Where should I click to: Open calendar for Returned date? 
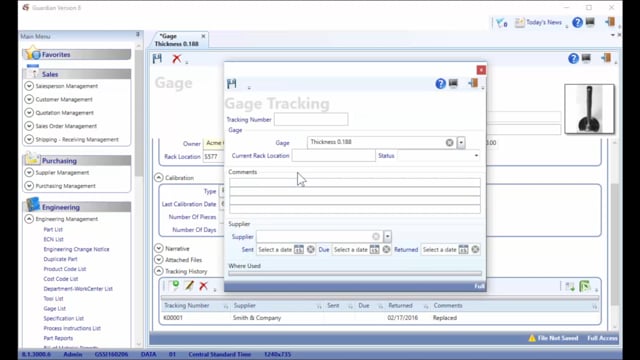click(x=463, y=249)
